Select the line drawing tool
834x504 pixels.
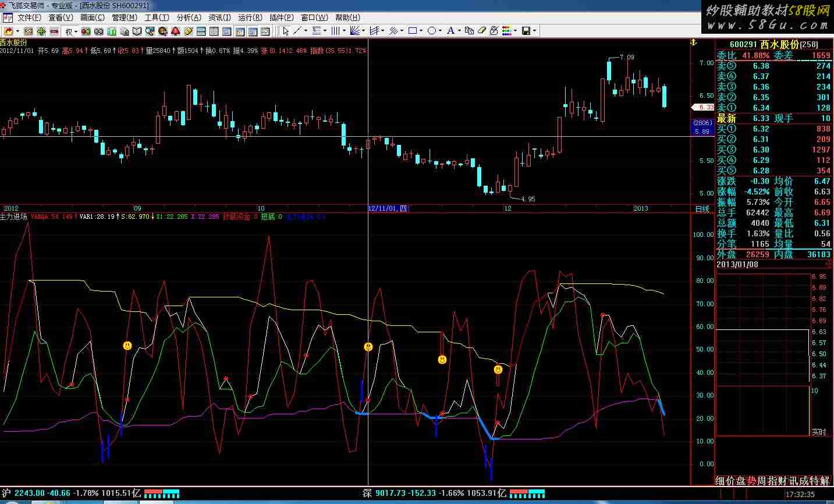pyautogui.click(x=297, y=31)
